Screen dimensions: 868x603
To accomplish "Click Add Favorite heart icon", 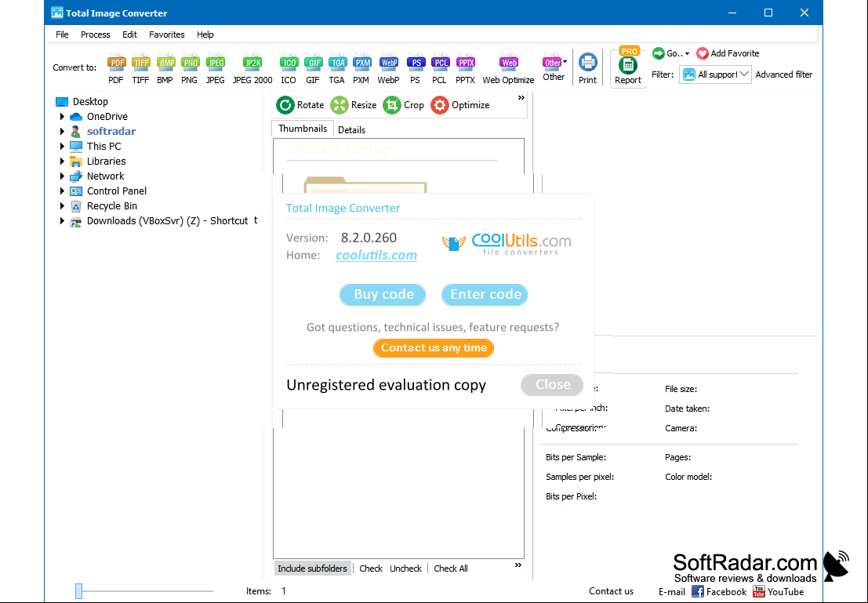I will [702, 53].
